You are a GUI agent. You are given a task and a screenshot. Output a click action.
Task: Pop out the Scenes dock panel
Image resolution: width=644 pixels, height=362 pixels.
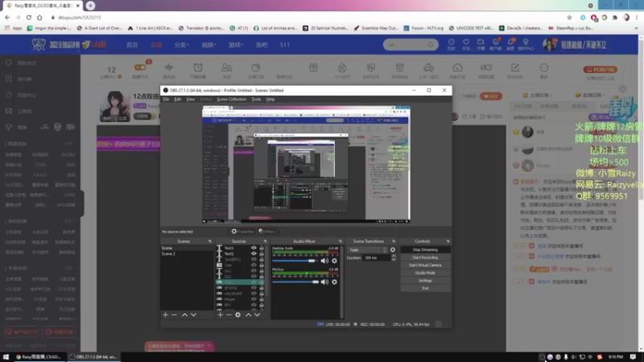(210, 241)
